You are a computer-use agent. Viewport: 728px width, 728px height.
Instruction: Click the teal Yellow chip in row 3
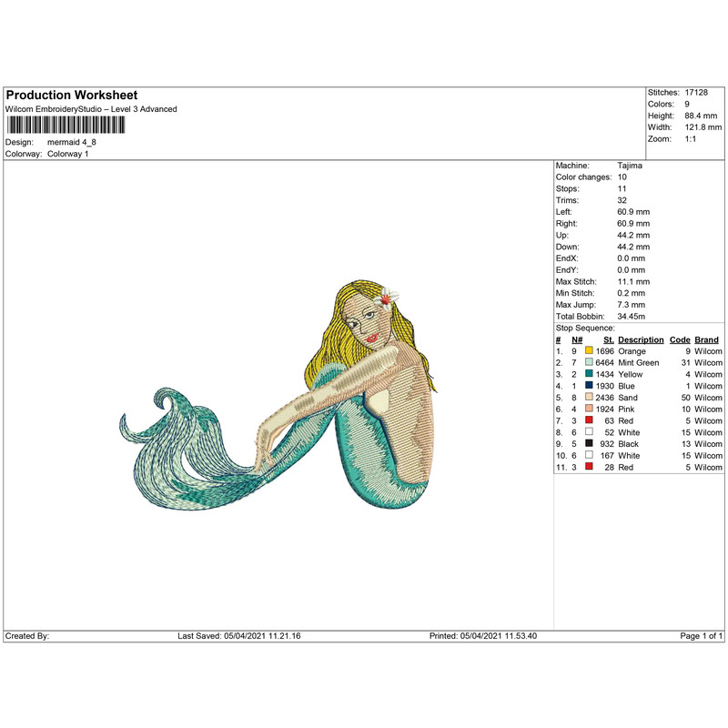(x=589, y=374)
